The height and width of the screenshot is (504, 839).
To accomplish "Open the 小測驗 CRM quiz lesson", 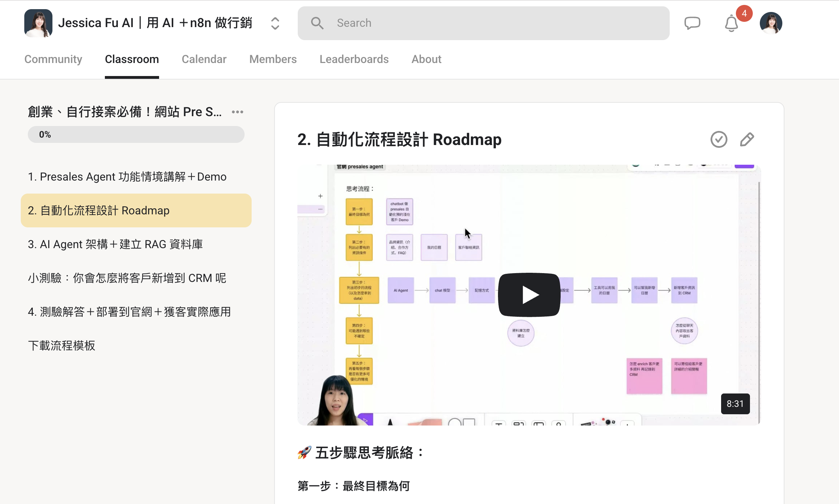I will [127, 278].
